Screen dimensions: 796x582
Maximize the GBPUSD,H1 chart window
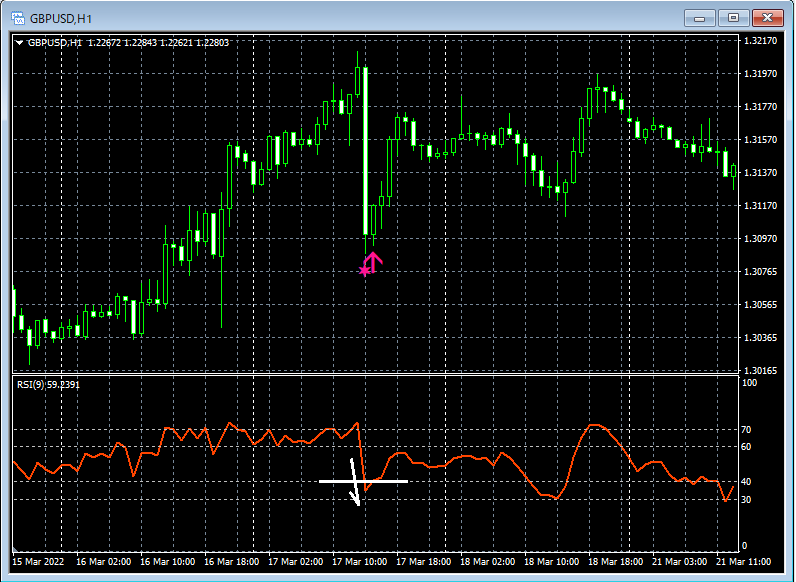[x=733, y=18]
